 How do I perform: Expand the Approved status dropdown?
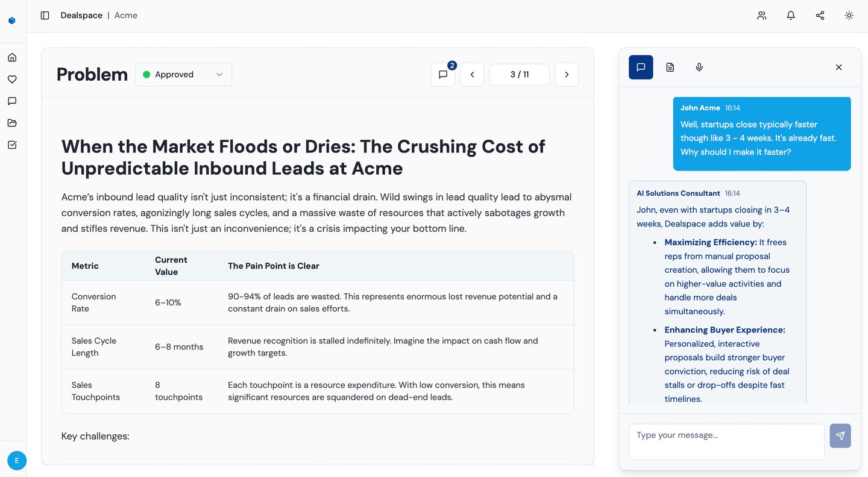coord(183,75)
